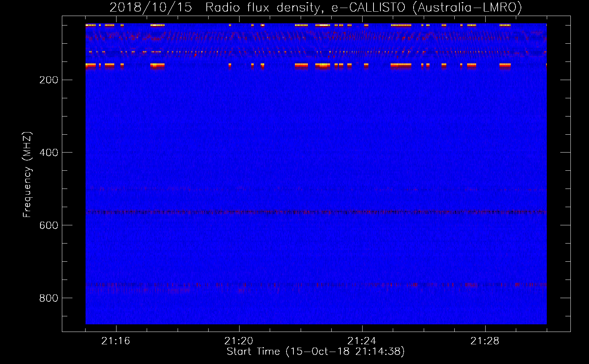The image size is (589, 364).
Task: Click the 400 MHz y-axis tick label
Action: pyautogui.click(x=49, y=153)
